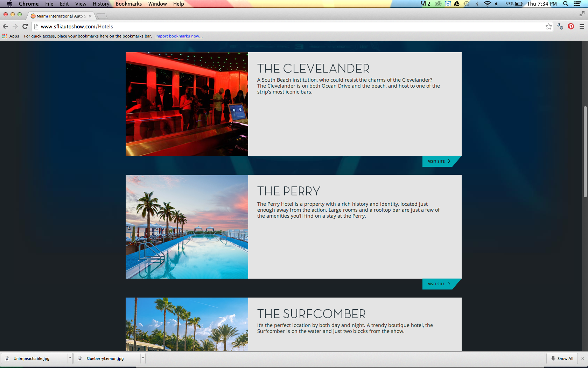588x368 pixels.
Task: Click the browser back arrow
Action: 5,26
